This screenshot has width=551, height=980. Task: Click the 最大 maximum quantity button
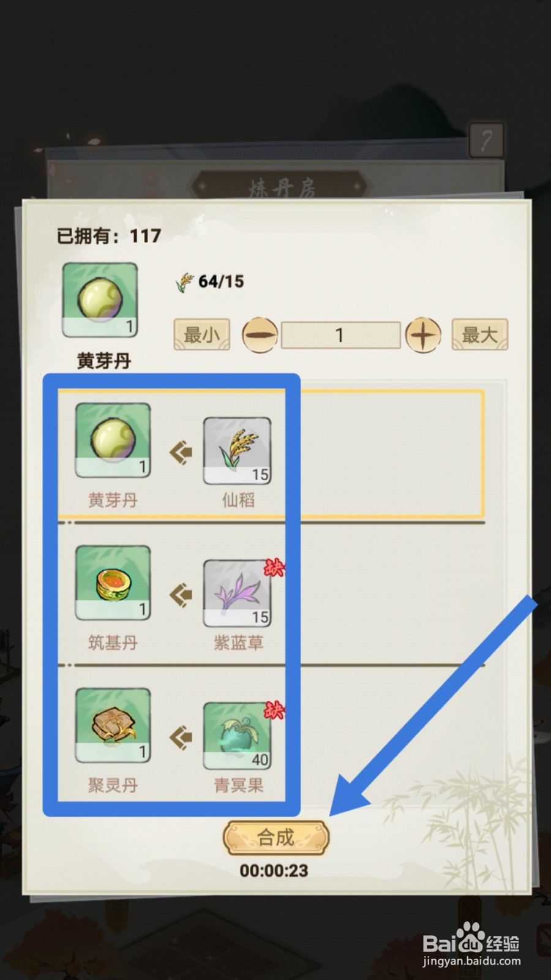[x=480, y=334]
